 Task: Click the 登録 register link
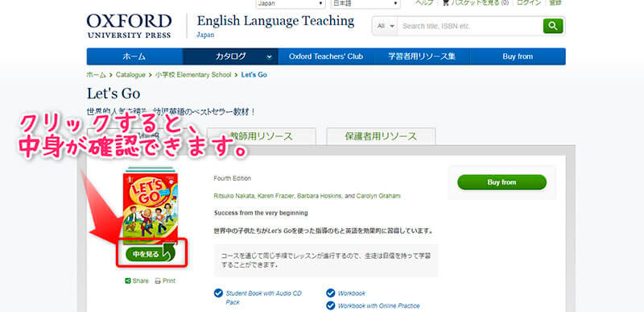coord(555,3)
